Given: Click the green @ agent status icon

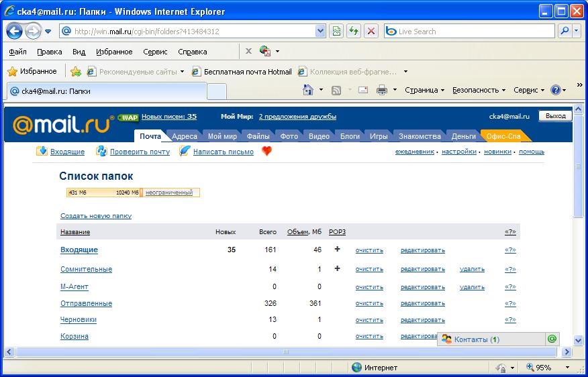Looking at the screenshot, I should click(x=552, y=339).
